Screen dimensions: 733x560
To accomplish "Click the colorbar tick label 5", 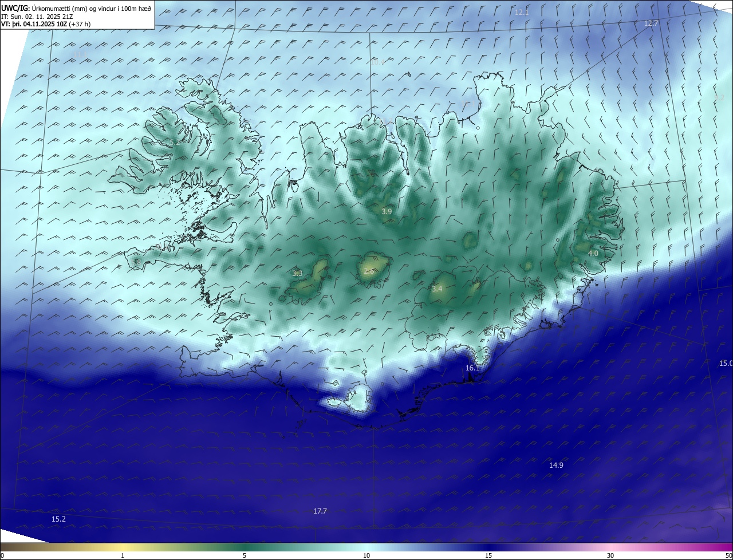I will pyautogui.click(x=245, y=556).
